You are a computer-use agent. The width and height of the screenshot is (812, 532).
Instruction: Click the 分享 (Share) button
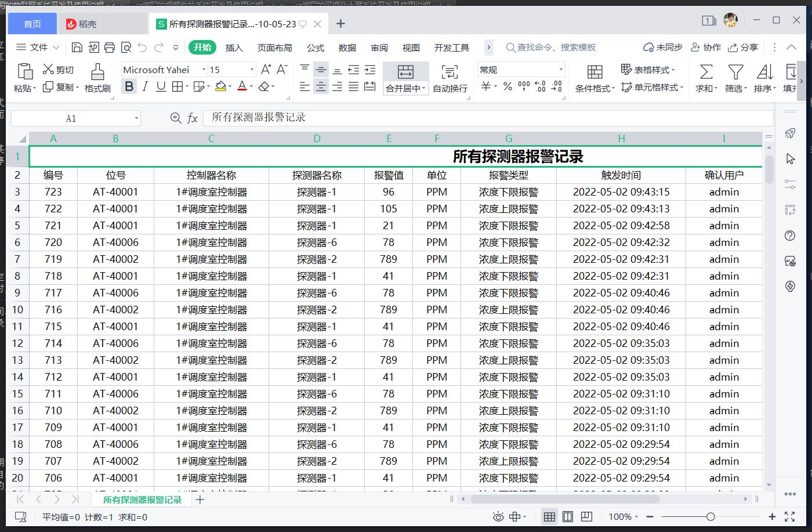coord(743,48)
